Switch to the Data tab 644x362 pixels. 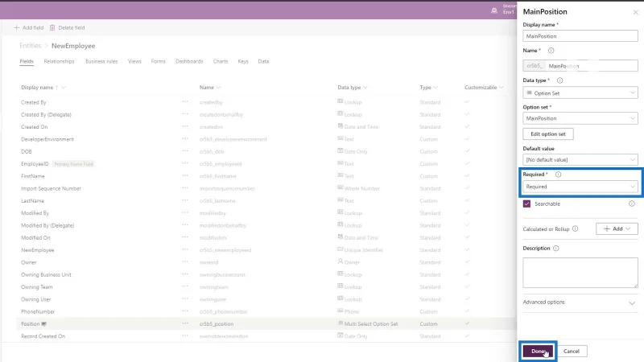pos(263,61)
